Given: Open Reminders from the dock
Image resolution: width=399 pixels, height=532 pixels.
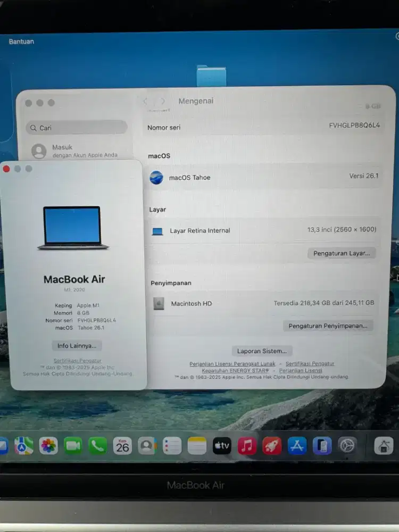Looking at the screenshot, I should [x=172, y=445].
